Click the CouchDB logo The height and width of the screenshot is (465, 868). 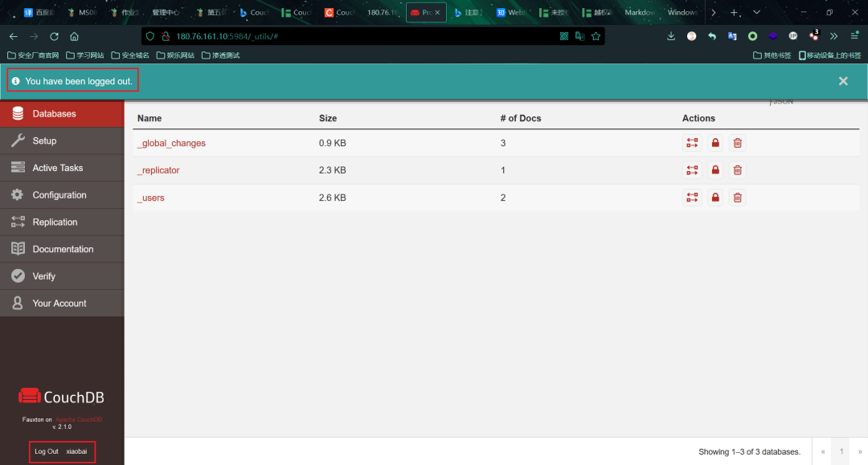click(x=61, y=397)
